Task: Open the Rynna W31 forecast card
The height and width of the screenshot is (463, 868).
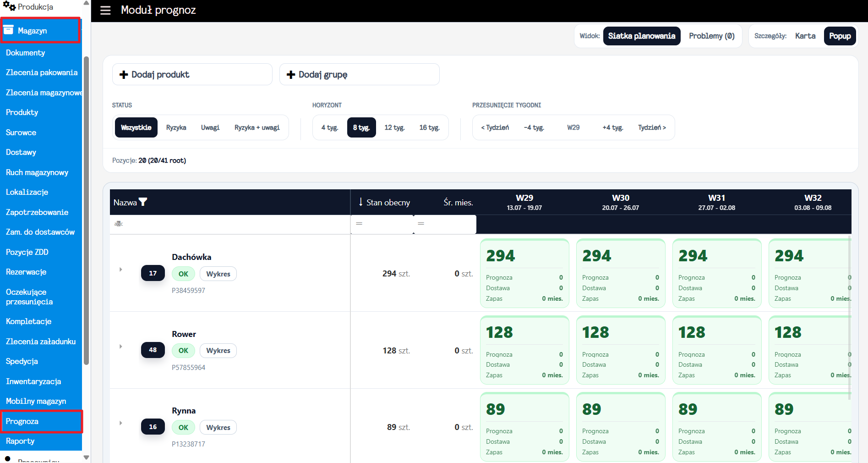Action: click(717, 427)
